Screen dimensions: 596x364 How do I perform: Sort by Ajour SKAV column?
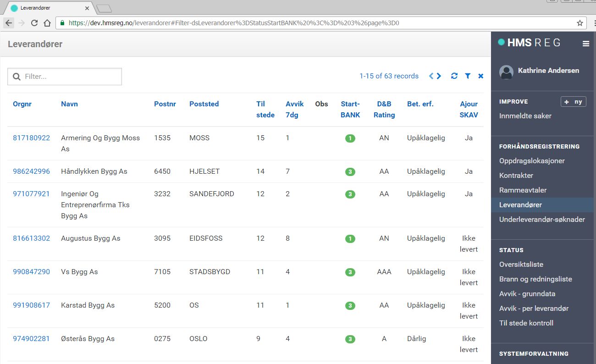pos(469,110)
